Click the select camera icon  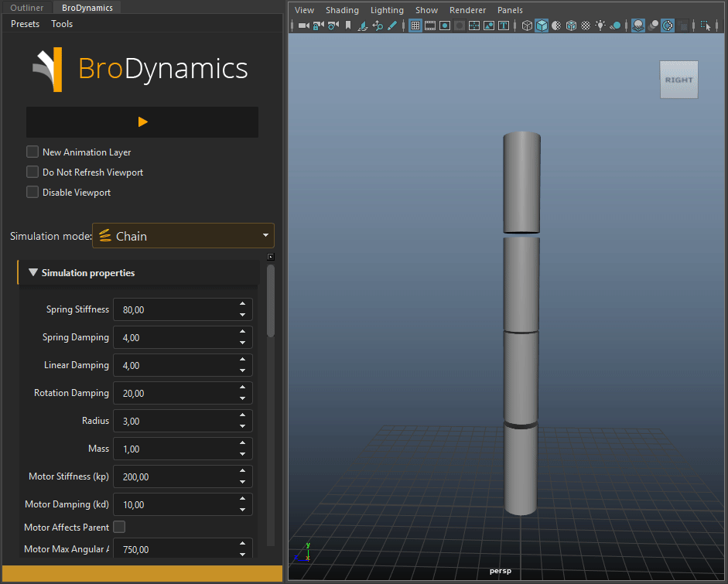[x=303, y=26]
